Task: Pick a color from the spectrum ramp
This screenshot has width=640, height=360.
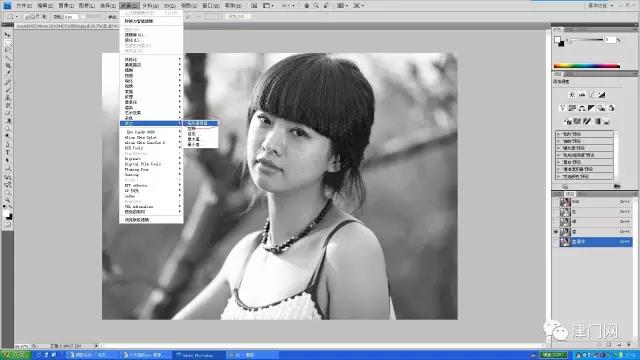Action: pyautogui.click(x=587, y=66)
